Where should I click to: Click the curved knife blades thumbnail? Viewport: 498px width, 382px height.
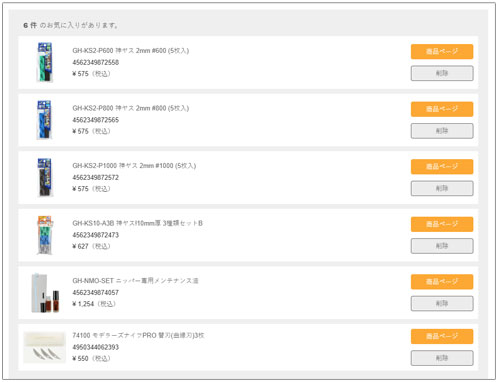45,347
